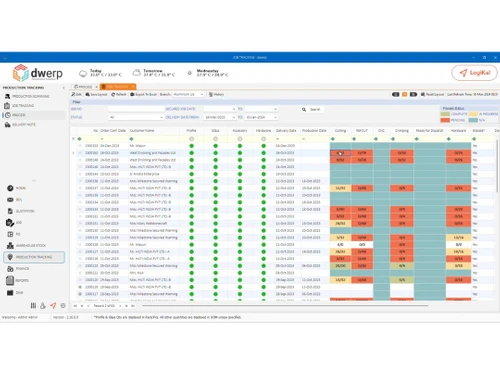This screenshot has width=500, height=375.
Task: Click the horizontal scrollbar below the grid
Action: point(285,305)
